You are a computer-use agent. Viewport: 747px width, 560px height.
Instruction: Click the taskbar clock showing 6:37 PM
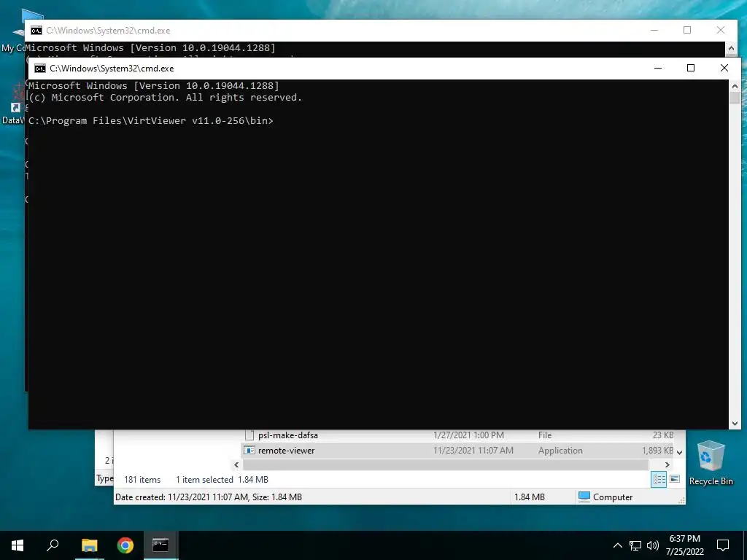tap(684, 545)
